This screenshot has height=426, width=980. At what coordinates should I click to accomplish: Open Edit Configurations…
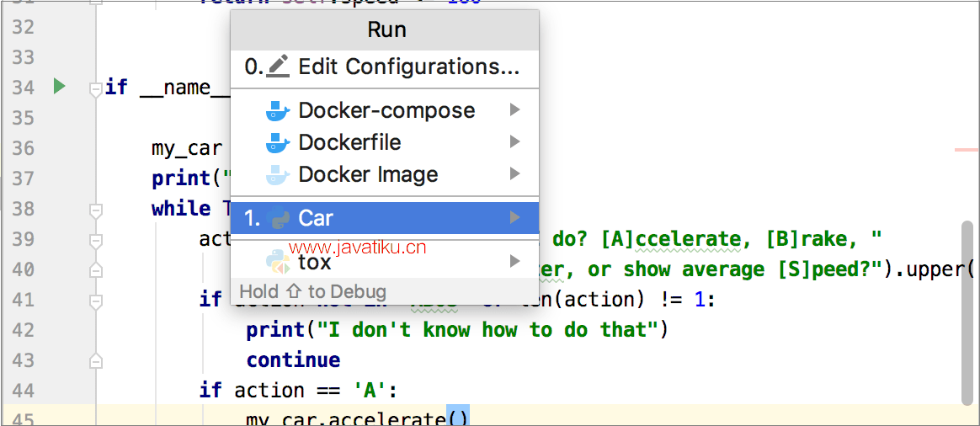[385, 67]
